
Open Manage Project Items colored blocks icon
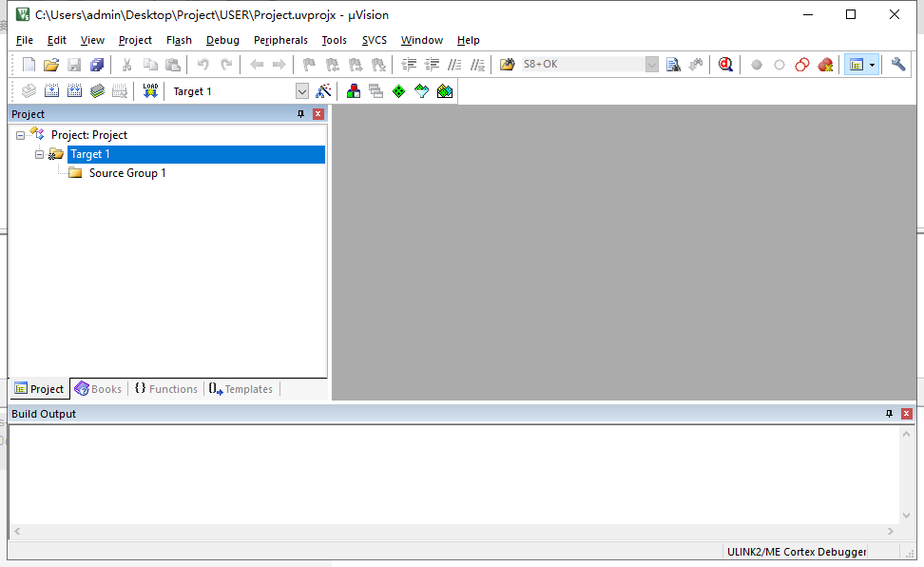click(x=354, y=91)
